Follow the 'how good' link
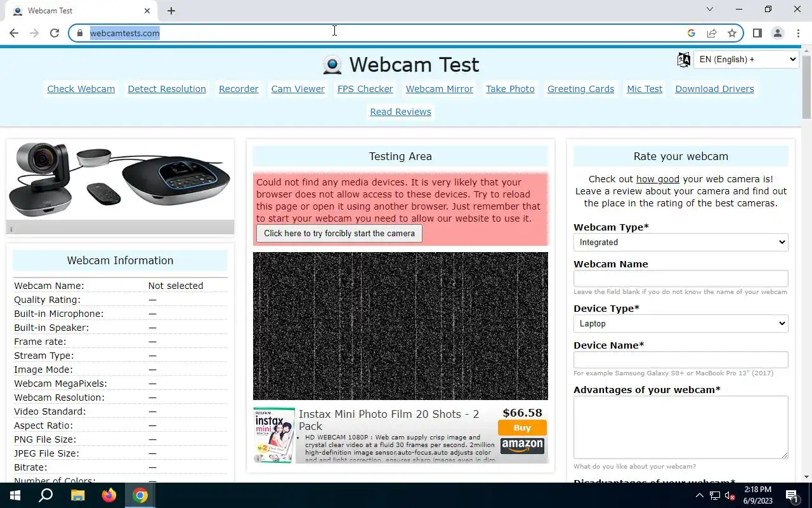This screenshot has height=508, width=812. [658, 179]
